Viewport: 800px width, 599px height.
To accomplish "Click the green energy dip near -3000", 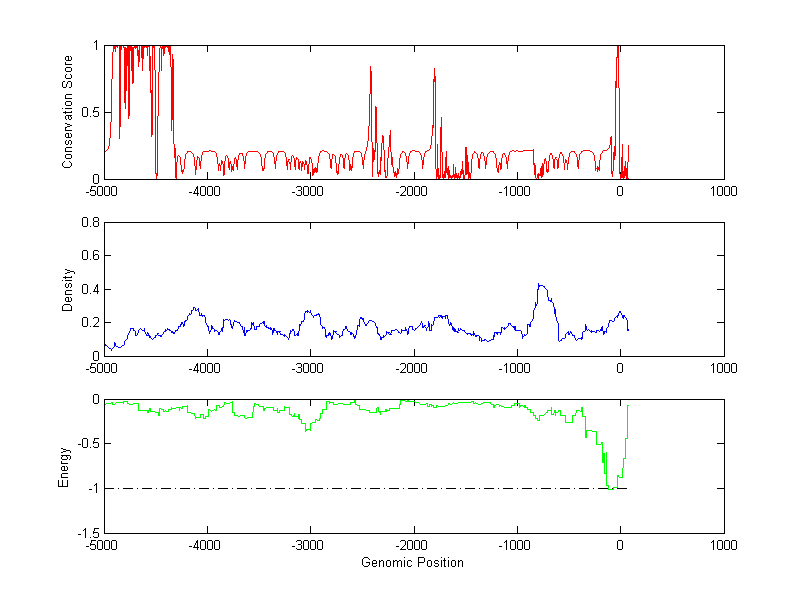I will click(308, 428).
